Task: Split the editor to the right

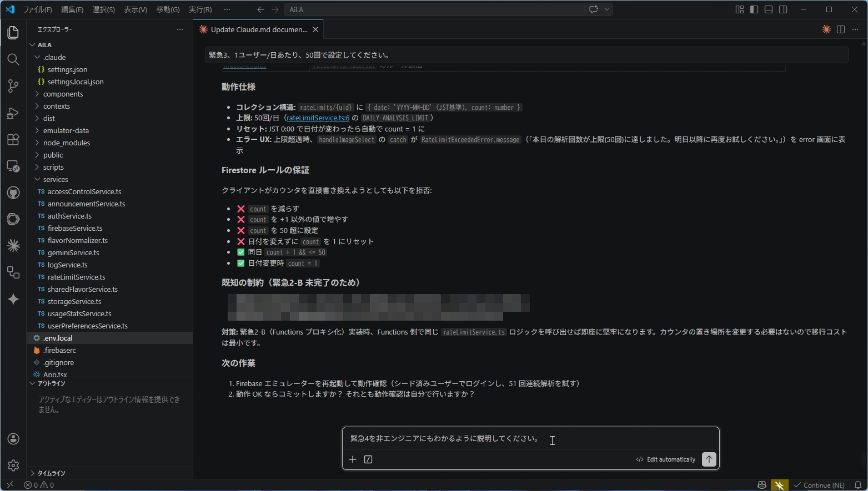Action: point(841,29)
